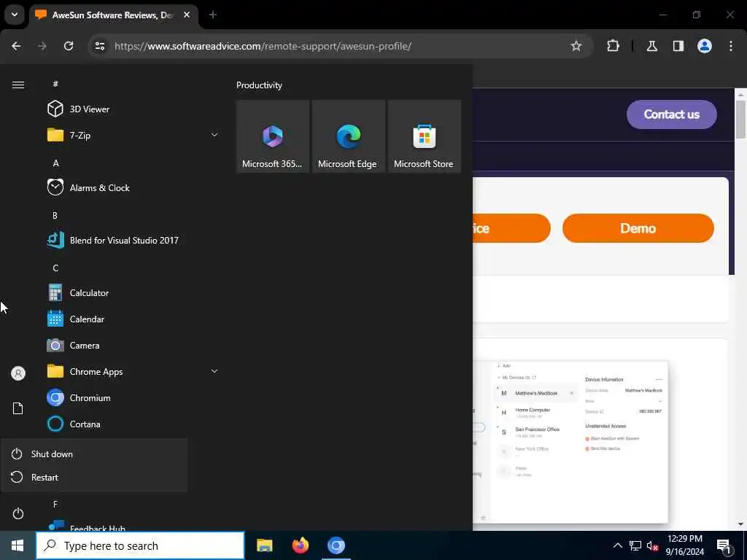Click the muted volume tray icon
747x560 pixels.
pos(652,545)
